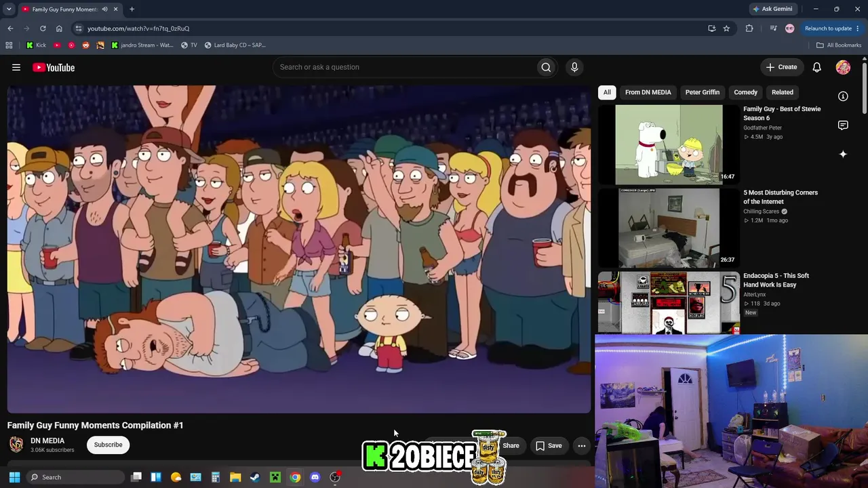Open the Chrome extensions puzzle icon

pos(749,28)
